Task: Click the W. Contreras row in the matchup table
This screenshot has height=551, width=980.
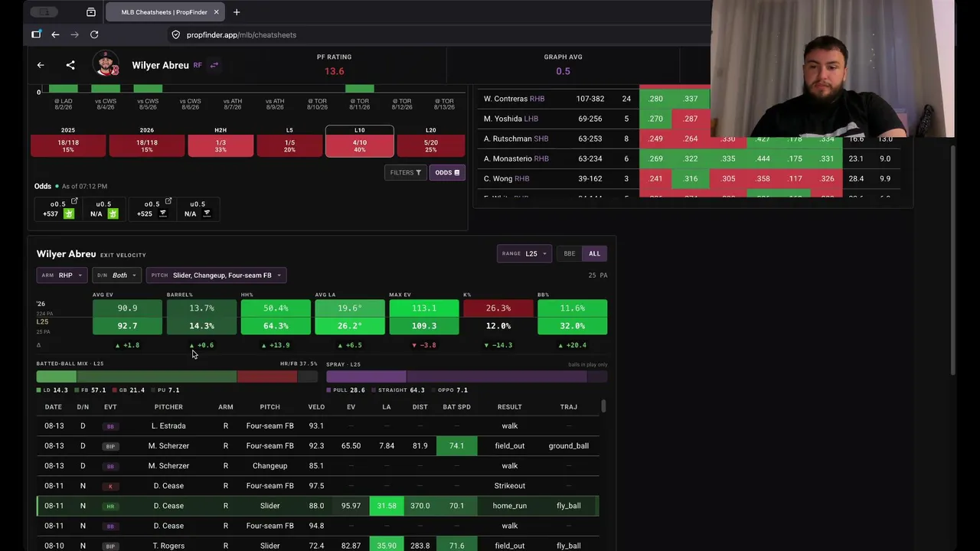Action: 689,99
